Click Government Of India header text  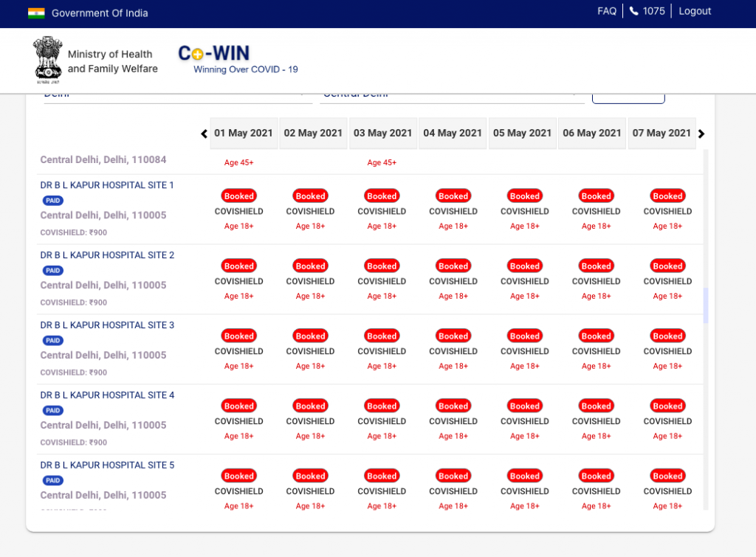pos(100,13)
